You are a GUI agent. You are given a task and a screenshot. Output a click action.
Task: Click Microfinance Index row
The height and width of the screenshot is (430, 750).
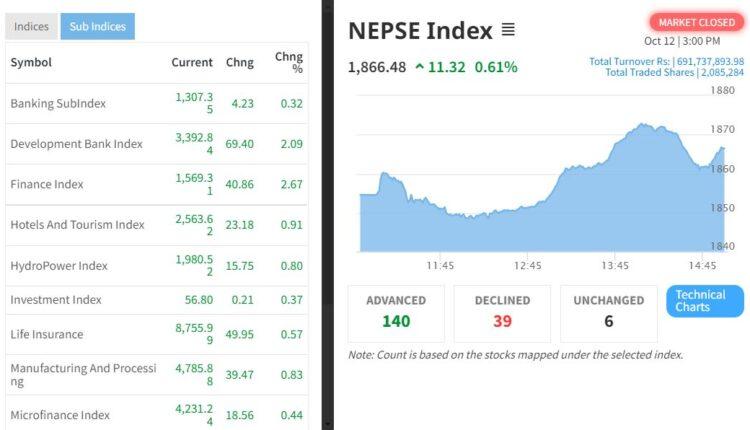pyautogui.click(x=60, y=415)
